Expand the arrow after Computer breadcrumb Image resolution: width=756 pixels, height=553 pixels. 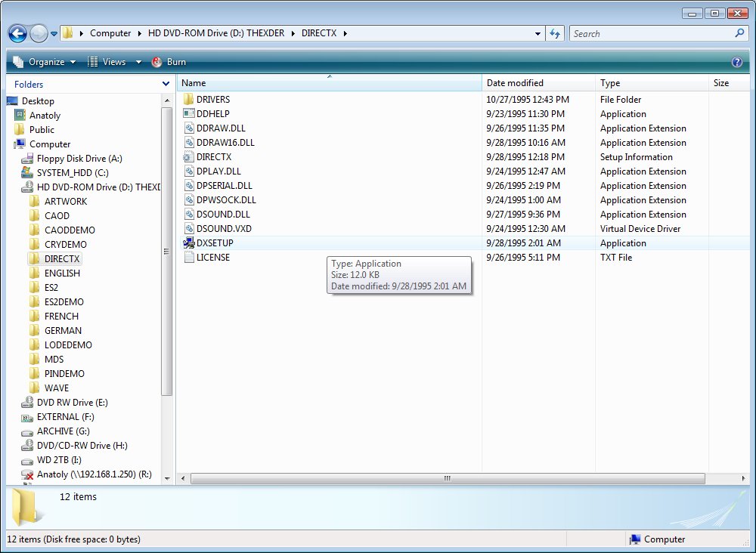(x=140, y=33)
